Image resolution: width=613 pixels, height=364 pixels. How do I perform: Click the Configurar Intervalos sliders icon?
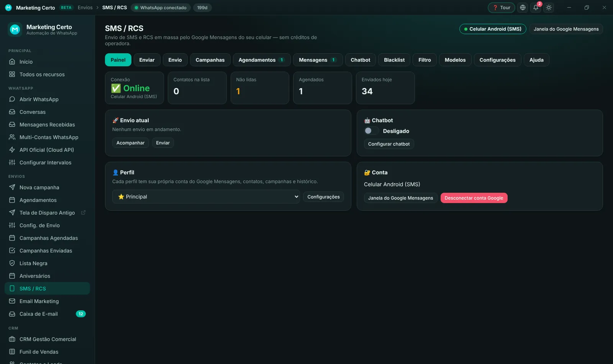tap(12, 162)
